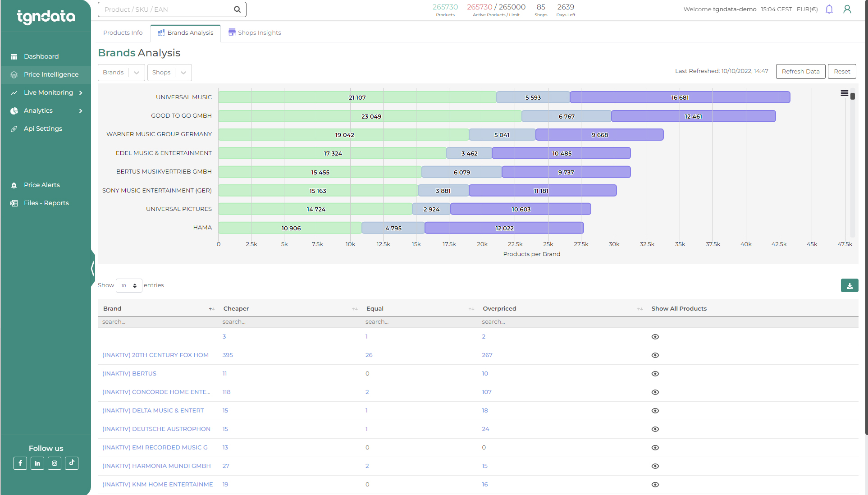Open the (INAKTIV) 20TH CENTURY FOX HOM link
This screenshot has width=868, height=495.
coord(155,355)
